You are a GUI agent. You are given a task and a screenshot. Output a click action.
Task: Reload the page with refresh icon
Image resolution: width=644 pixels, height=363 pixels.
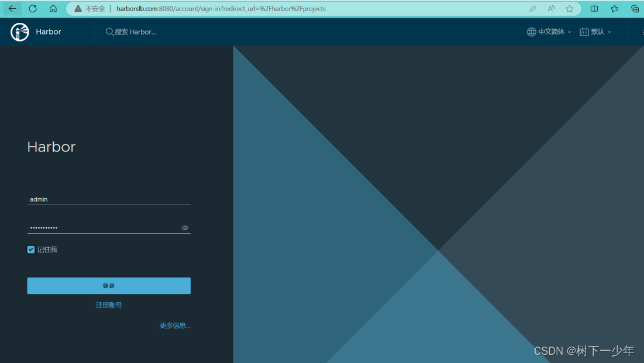tap(33, 8)
